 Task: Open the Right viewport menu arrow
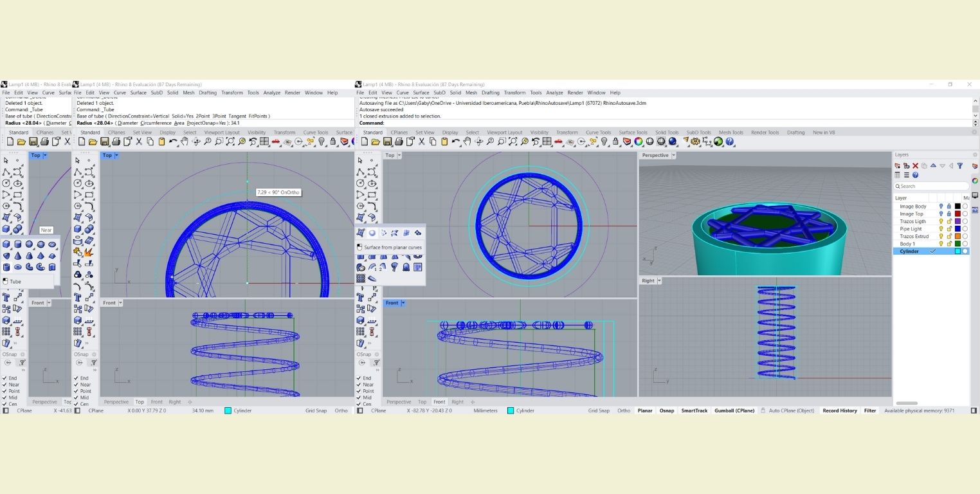(x=659, y=280)
